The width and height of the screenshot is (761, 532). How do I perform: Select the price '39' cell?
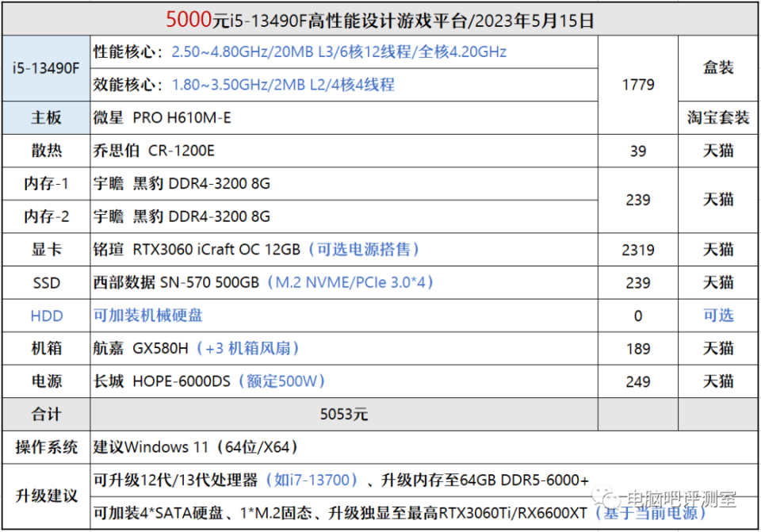click(637, 151)
